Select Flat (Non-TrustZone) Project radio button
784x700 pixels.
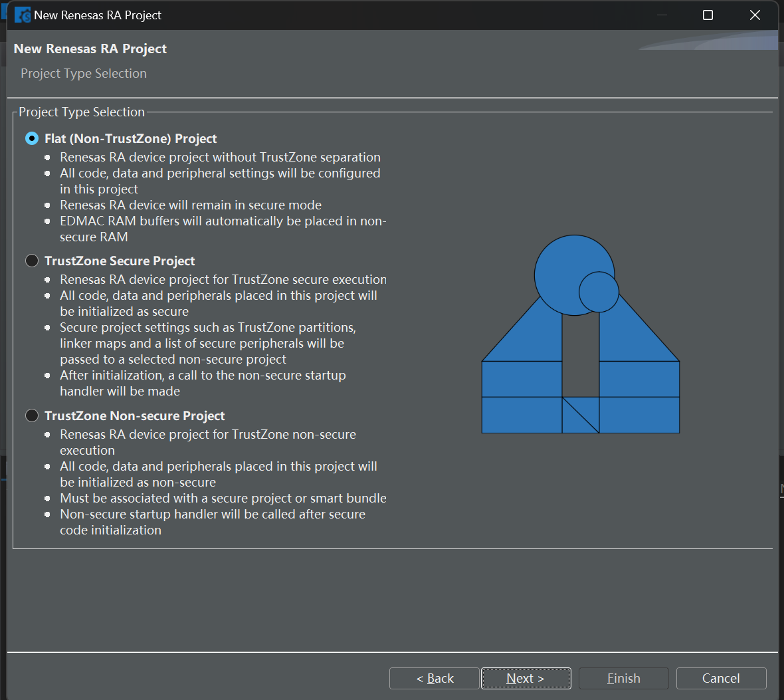click(x=32, y=138)
